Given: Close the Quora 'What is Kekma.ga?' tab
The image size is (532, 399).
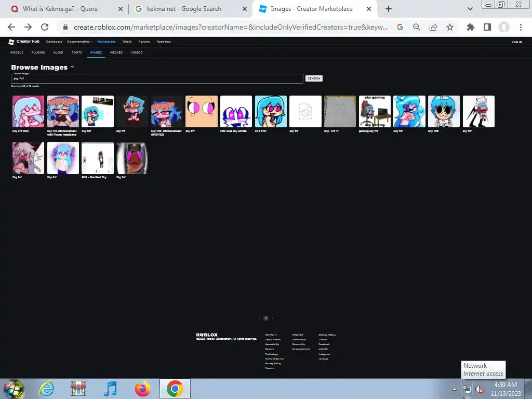Looking at the screenshot, I should point(121,9).
